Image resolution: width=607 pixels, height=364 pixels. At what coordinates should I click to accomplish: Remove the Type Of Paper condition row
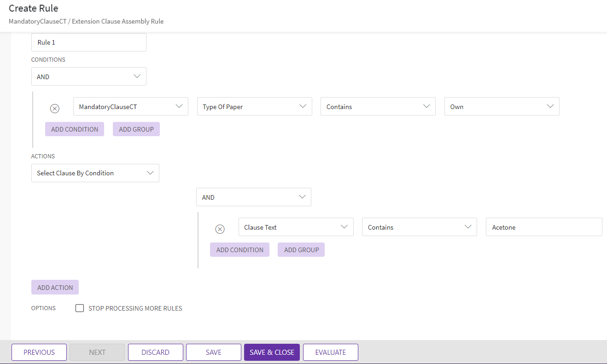(x=55, y=109)
